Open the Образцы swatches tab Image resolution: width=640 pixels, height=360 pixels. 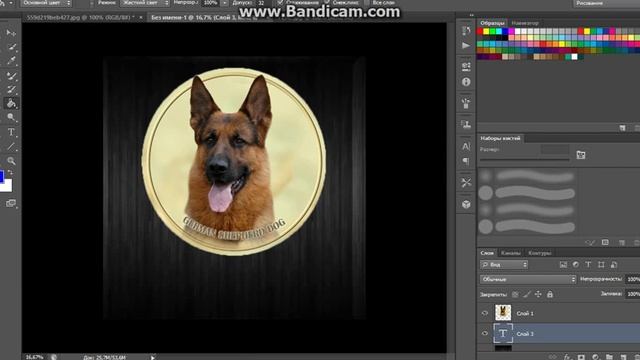coord(492,23)
